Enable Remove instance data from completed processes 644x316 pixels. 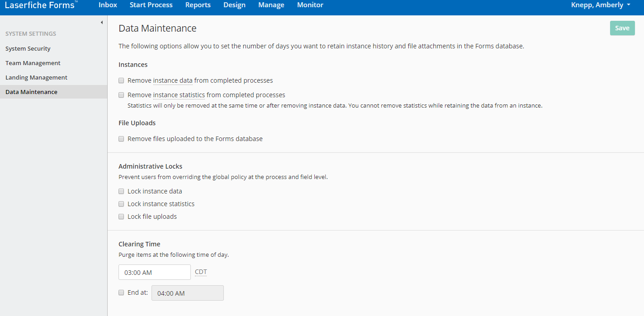[x=121, y=80]
